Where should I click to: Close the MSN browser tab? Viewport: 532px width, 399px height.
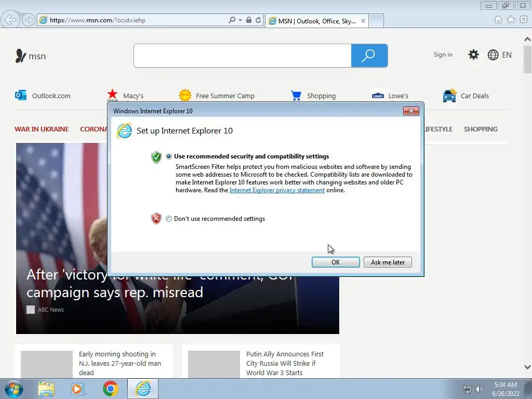(x=363, y=21)
